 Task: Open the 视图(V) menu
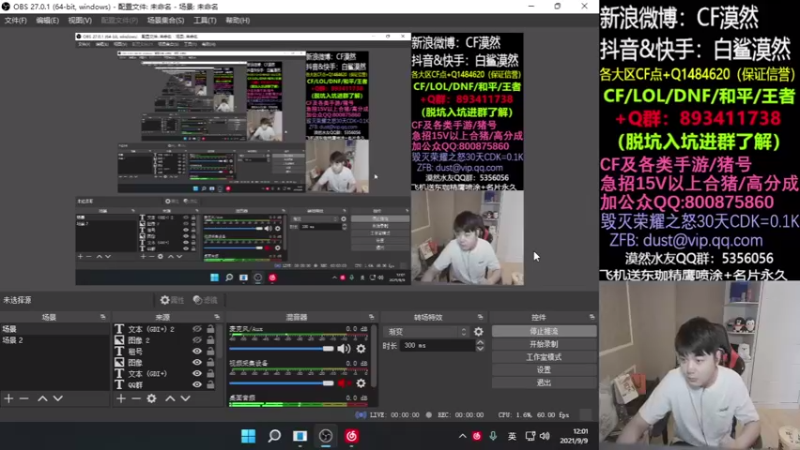[80, 20]
